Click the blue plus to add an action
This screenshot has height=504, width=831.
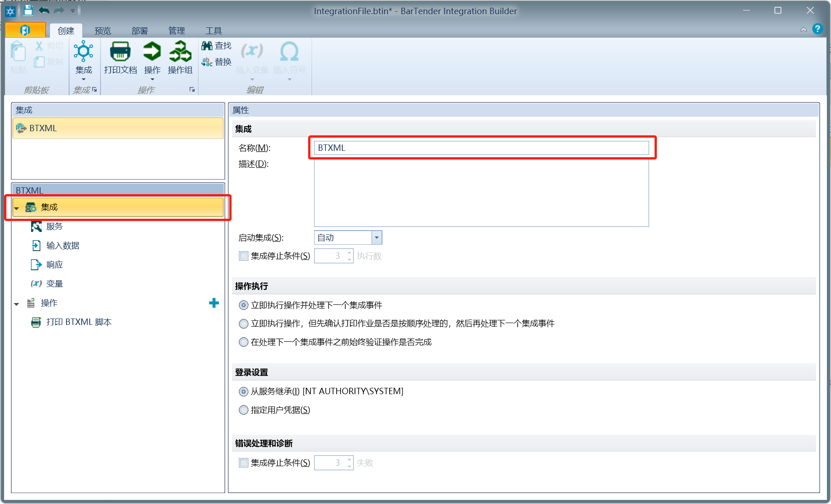pyautogui.click(x=214, y=303)
